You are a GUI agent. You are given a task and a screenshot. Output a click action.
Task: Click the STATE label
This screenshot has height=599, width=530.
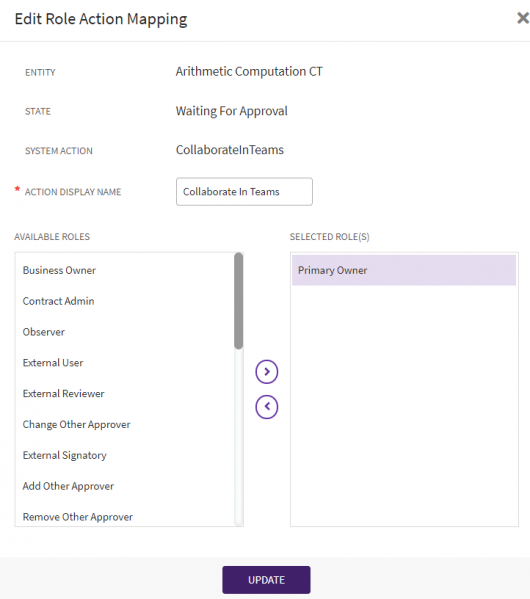38,112
